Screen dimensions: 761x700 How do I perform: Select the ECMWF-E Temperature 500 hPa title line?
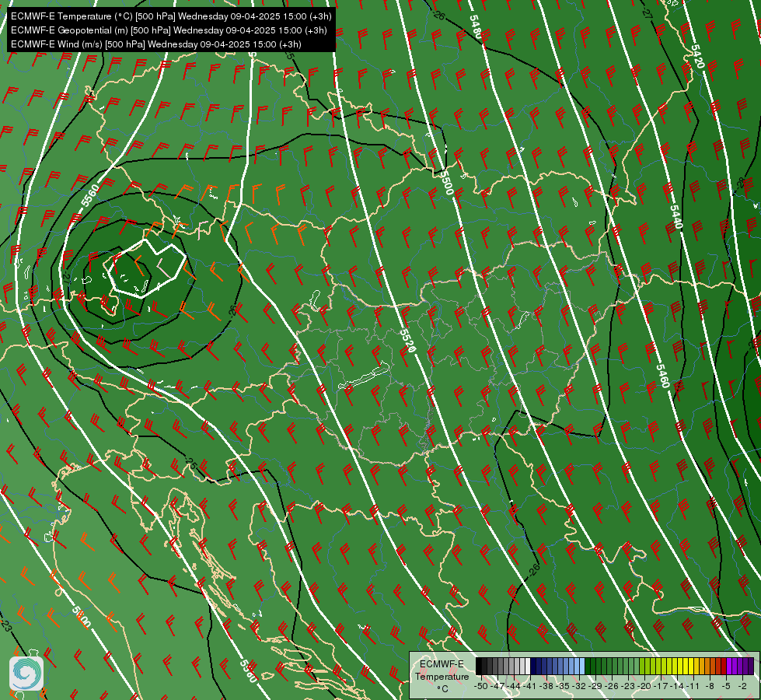(171, 16)
